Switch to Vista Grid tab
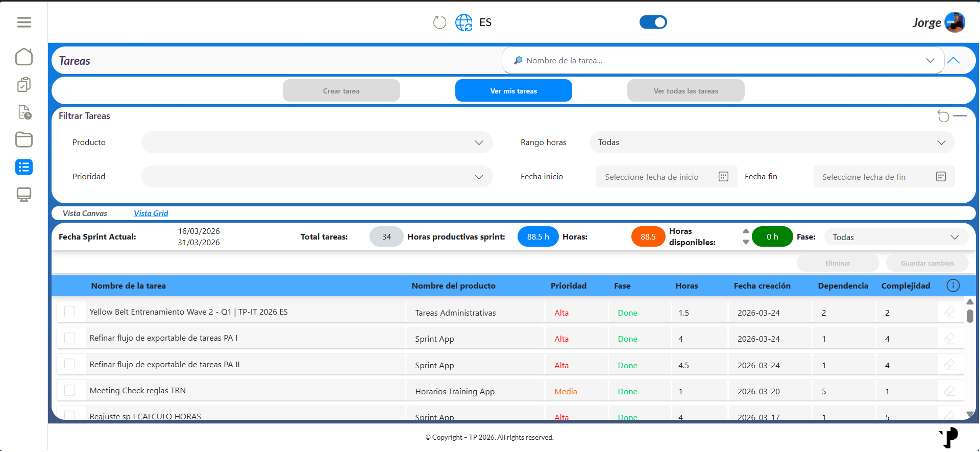 pyautogui.click(x=151, y=213)
